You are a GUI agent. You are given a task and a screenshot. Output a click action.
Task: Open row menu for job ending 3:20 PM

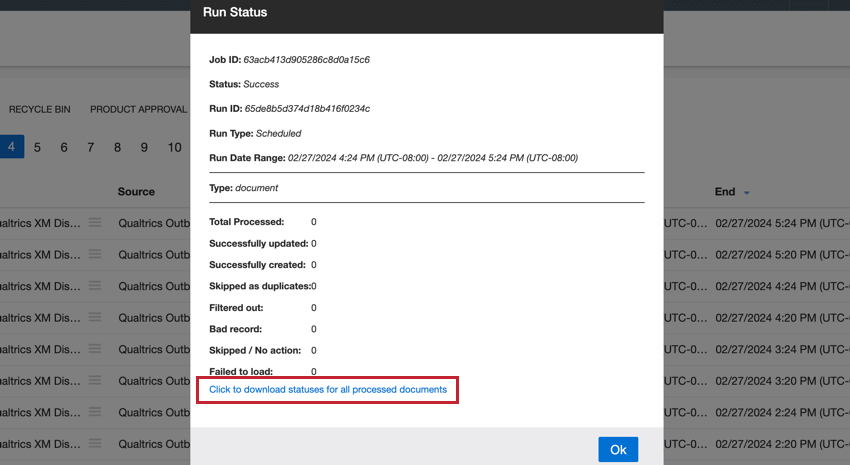(x=95, y=381)
